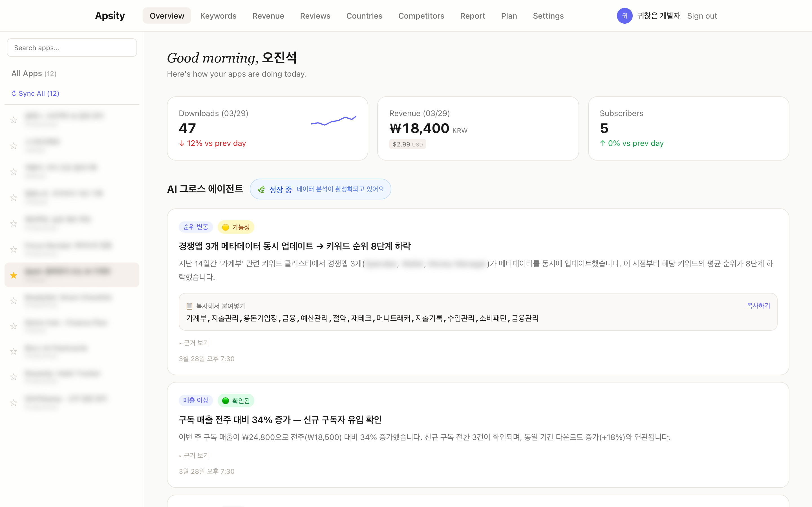The height and width of the screenshot is (507, 812).
Task: Unstar the highlighted favorite app in sidebar
Action: [14, 275]
